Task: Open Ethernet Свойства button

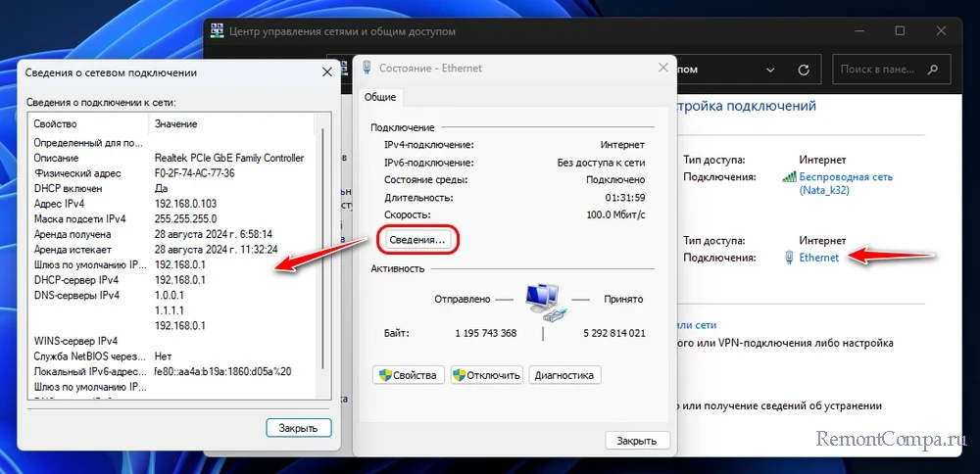Action: pyautogui.click(x=409, y=375)
